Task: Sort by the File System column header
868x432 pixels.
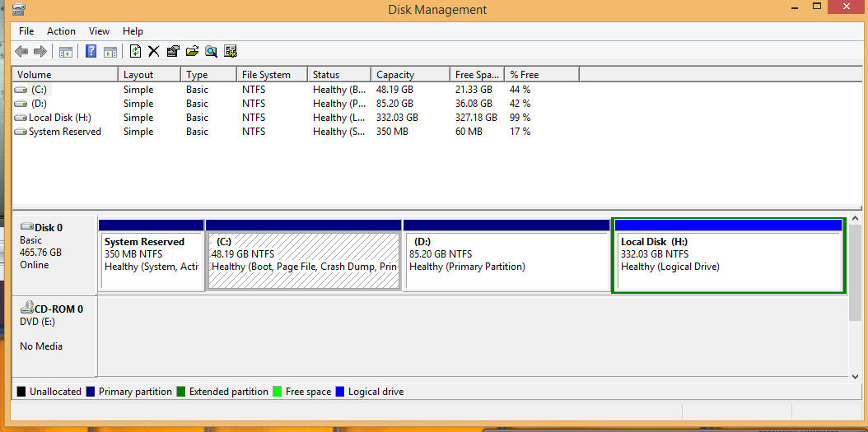Action: coord(273,75)
